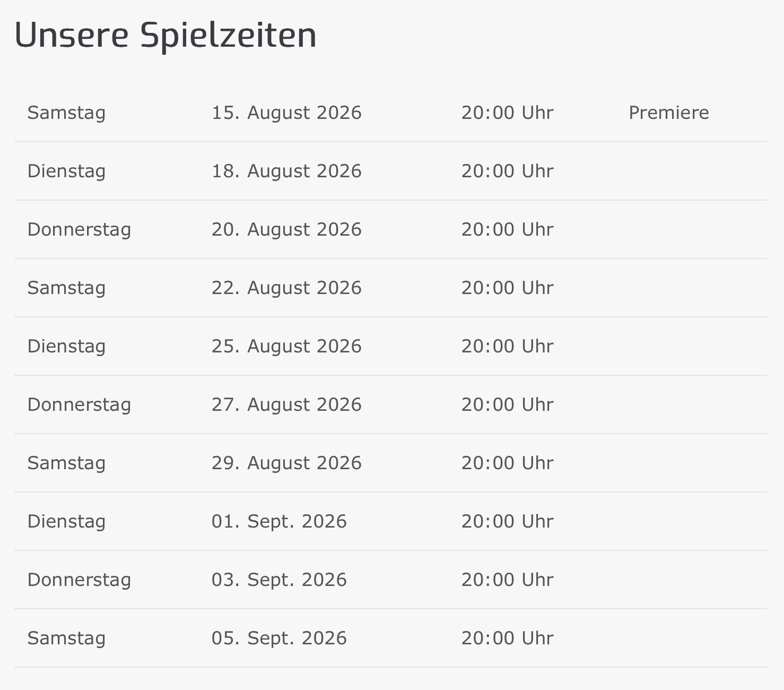784x690 pixels.
Task: Select the Premiere label in first row
Action: click(x=669, y=113)
